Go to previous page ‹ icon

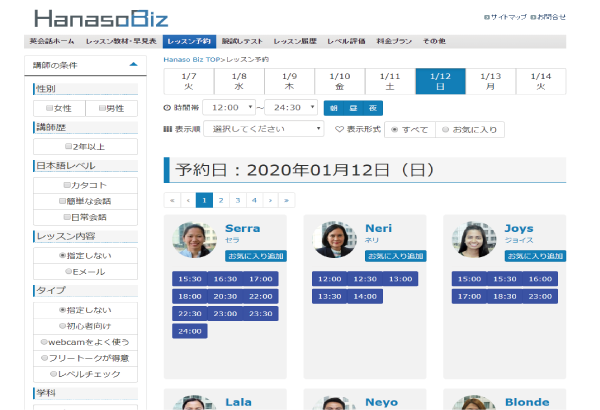(x=188, y=200)
